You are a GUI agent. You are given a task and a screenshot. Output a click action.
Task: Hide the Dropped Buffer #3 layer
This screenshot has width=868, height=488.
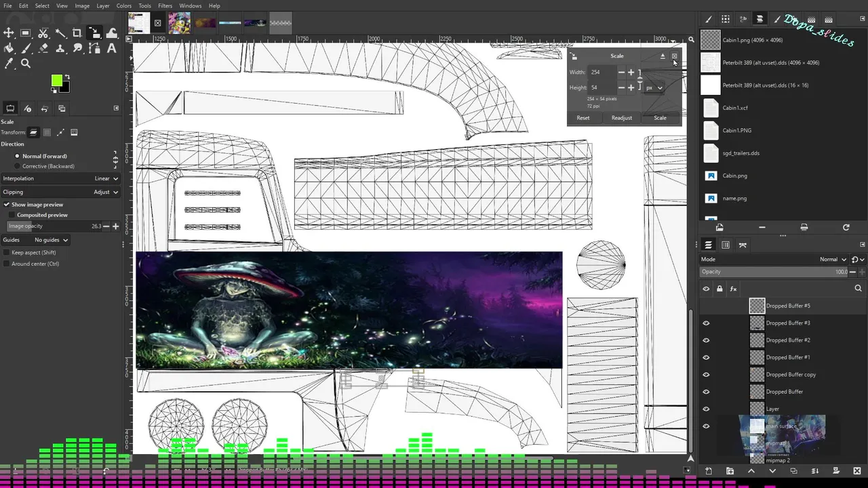[706, 323]
